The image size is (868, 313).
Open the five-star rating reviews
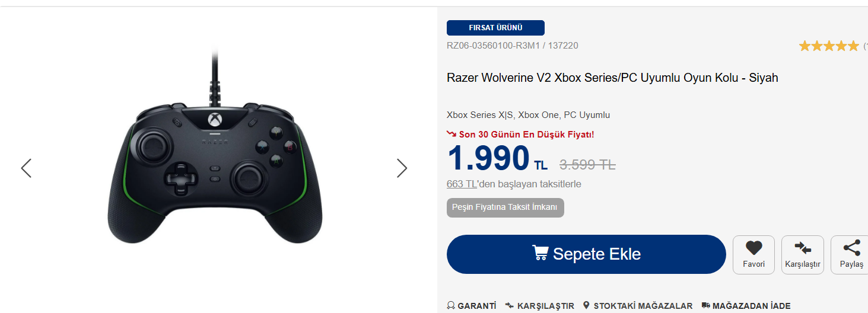click(828, 46)
